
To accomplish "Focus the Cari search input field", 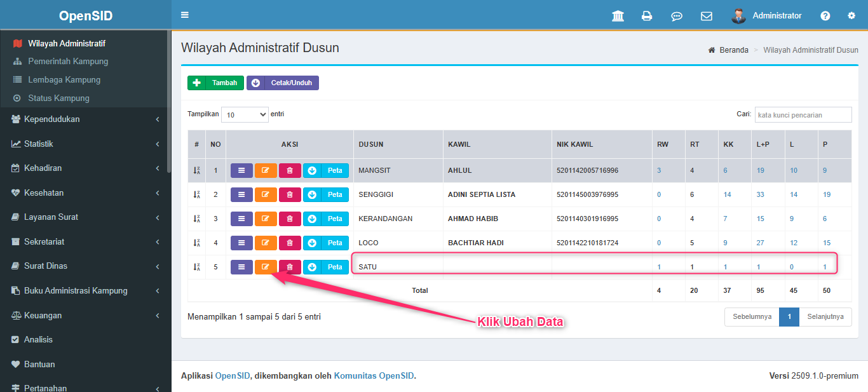I will pyautogui.click(x=803, y=115).
